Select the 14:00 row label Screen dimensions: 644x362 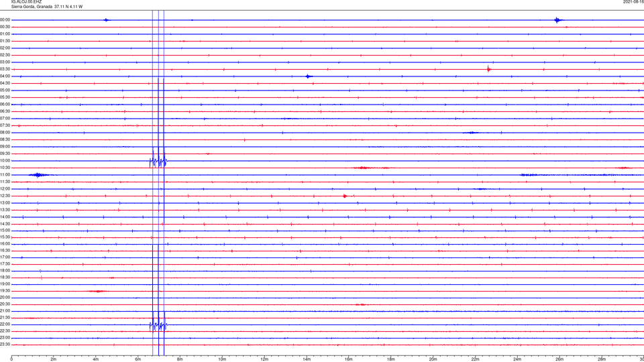tap(5, 217)
